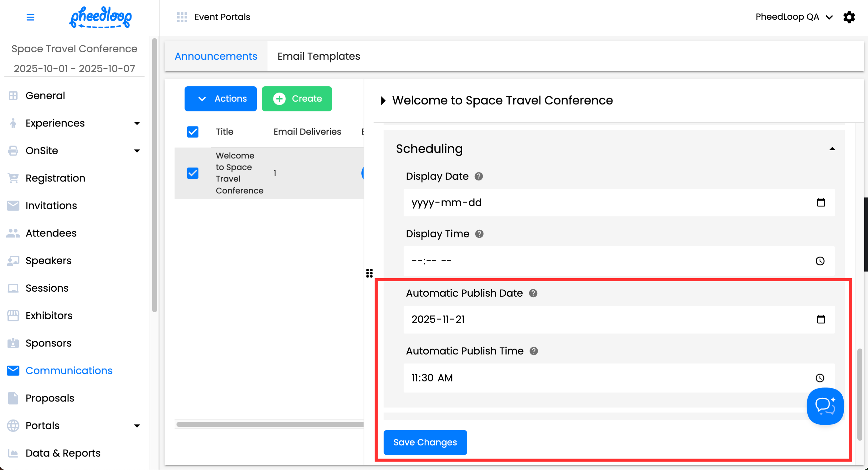Open Event Portals grid icon
Image resolution: width=868 pixels, height=470 pixels.
(x=182, y=17)
